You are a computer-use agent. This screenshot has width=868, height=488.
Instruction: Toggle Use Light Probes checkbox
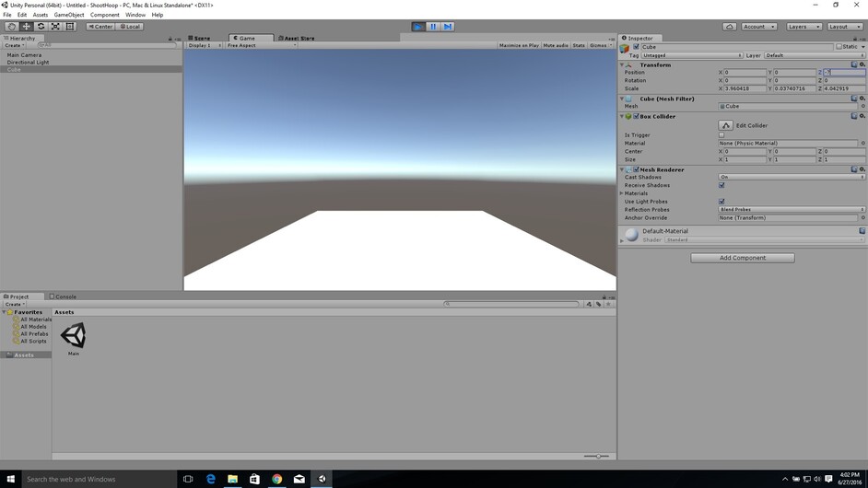[x=721, y=202]
